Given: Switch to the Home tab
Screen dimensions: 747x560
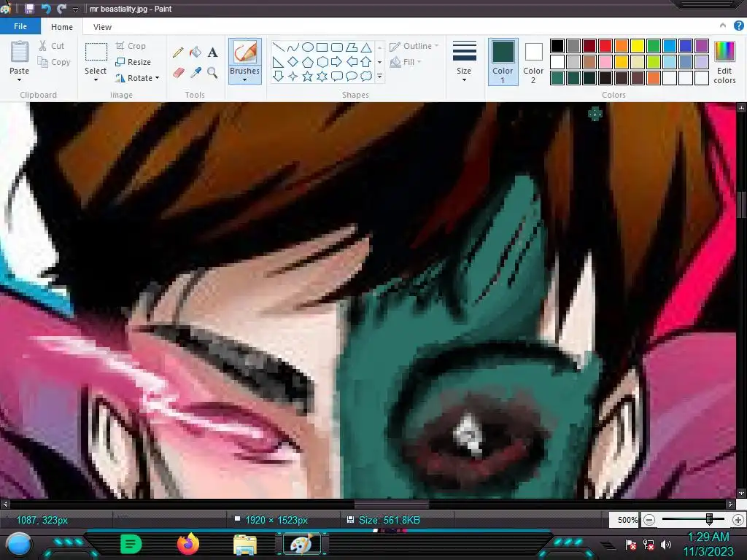Looking at the screenshot, I should point(62,27).
